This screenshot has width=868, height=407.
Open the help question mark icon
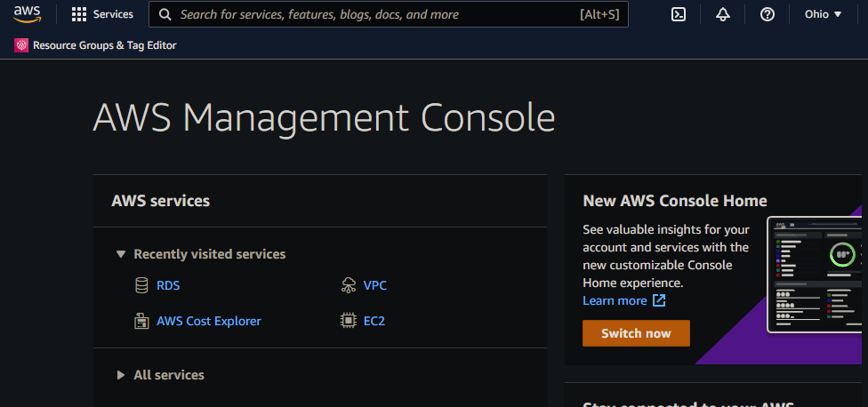click(768, 14)
